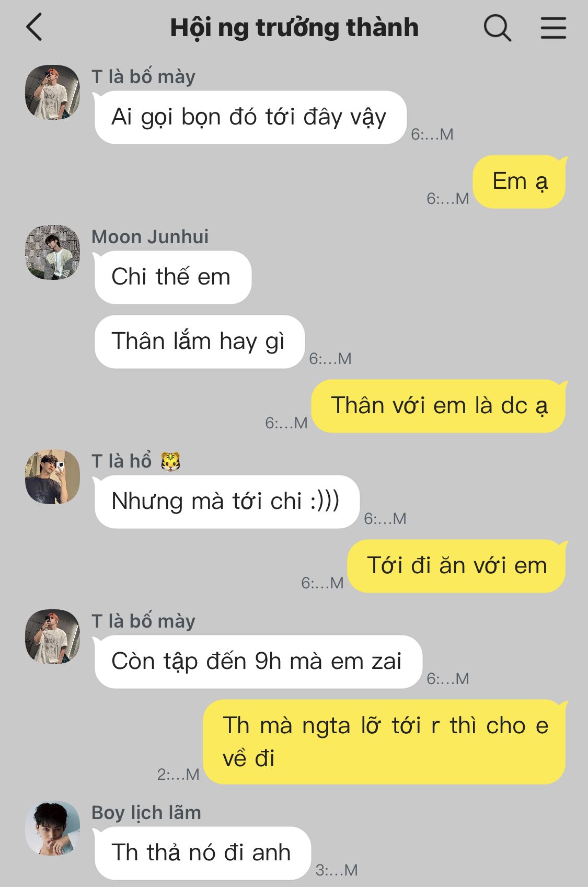View first 'T là bố mày' avatar
The height and width of the screenshot is (887, 588).
click(x=52, y=92)
